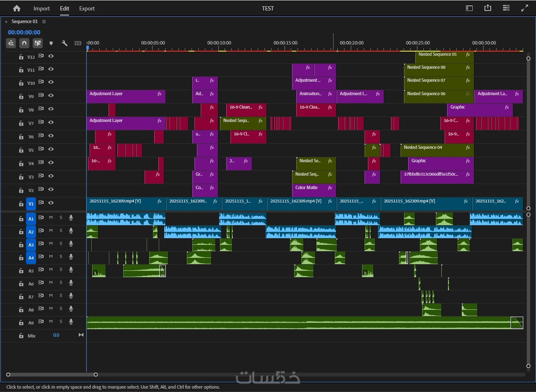Solo audio track A2
The image size is (536, 392).
click(x=61, y=231)
